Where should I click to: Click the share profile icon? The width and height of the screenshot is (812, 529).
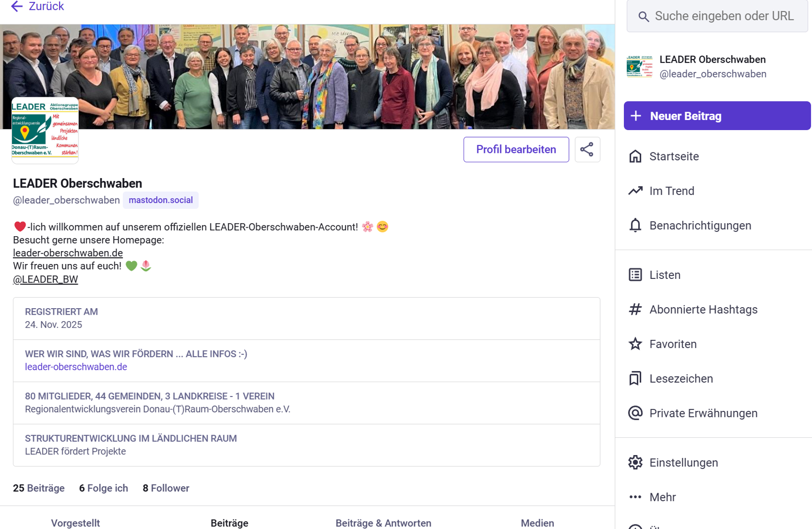[x=587, y=149]
